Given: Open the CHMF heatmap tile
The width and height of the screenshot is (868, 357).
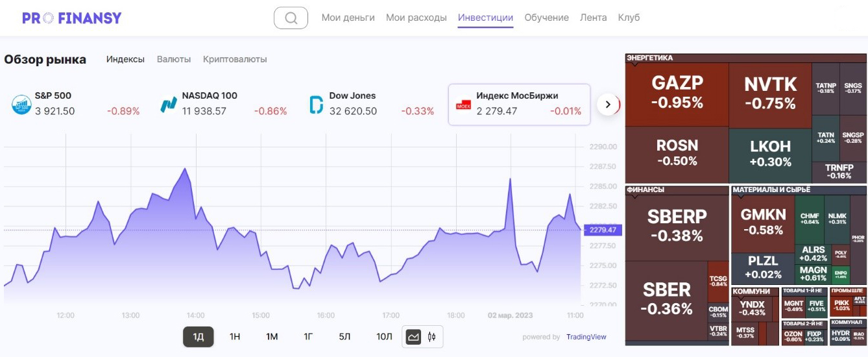Looking at the screenshot, I should point(810,219).
